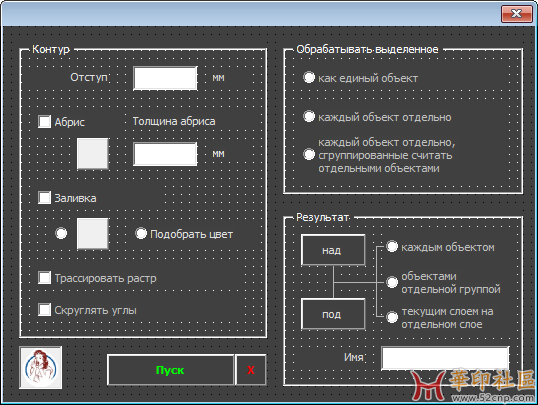Open the Заливка fill color swatch
The image size is (538, 405).
point(93,233)
